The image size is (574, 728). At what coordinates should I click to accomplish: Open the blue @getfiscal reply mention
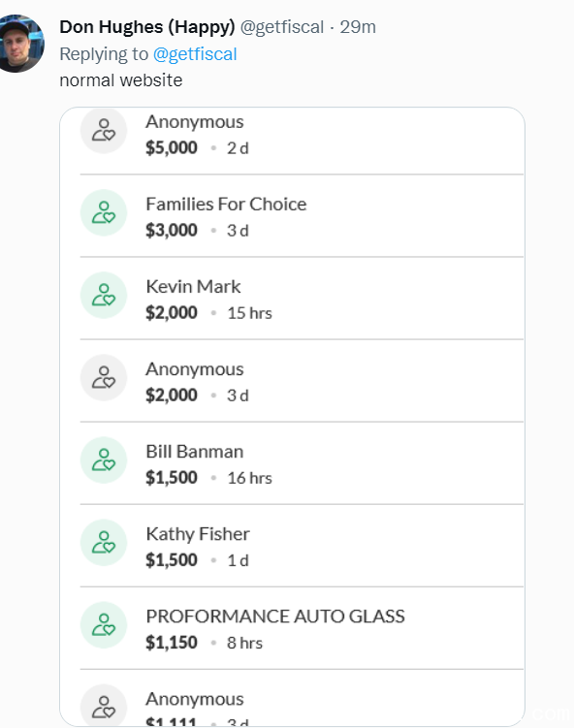point(195,54)
